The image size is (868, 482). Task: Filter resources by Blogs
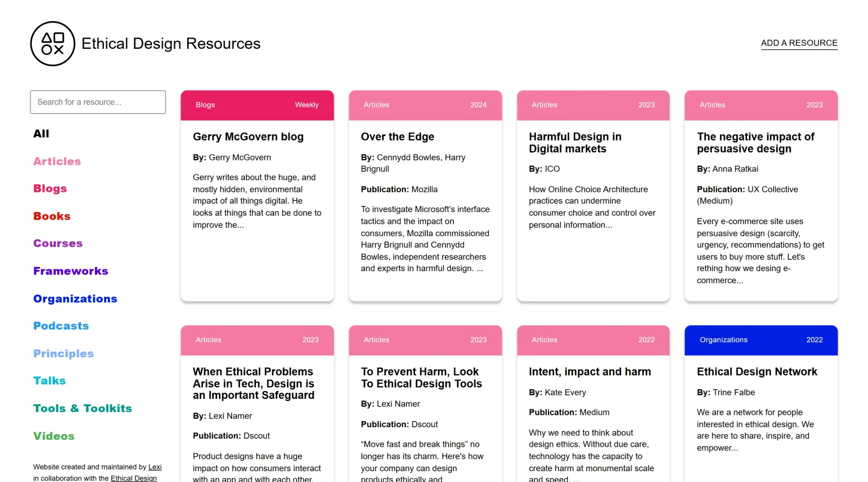pyautogui.click(x=50, y=188)
